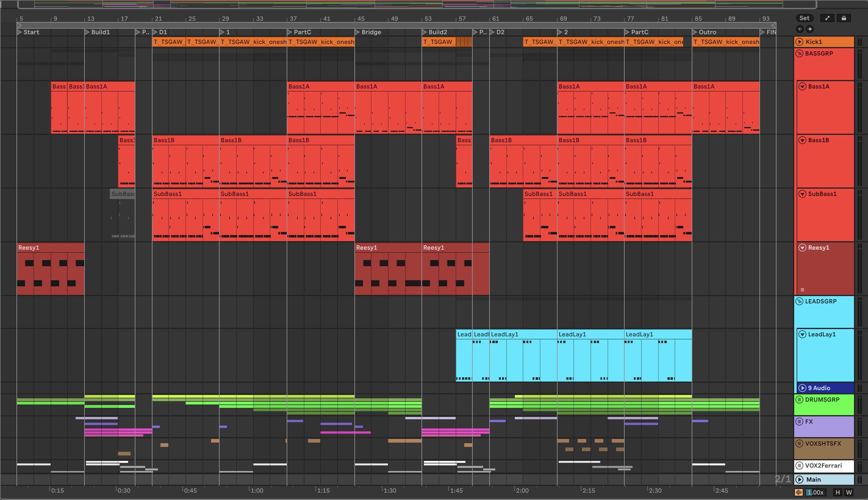Viewport: 868px width, 500px height.
Task: Click the orange waveform icon beside 1.00x
Action: (x=798, y=492)
